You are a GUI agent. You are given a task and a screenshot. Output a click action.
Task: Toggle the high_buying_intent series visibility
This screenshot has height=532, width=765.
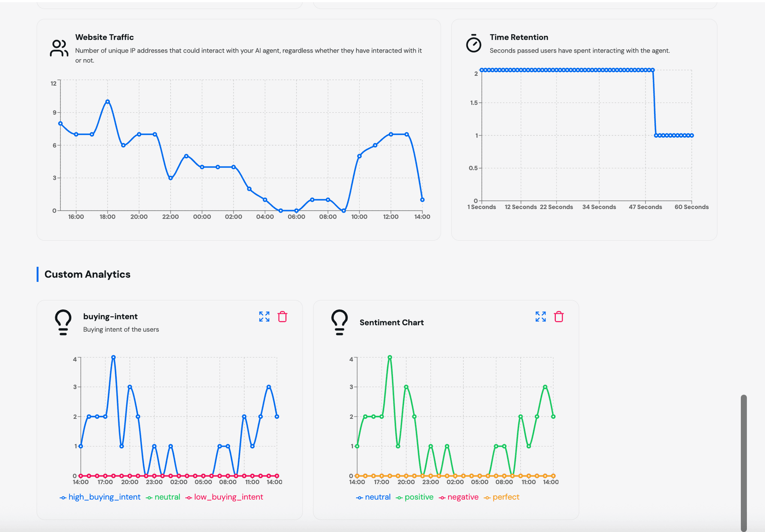click(104, 497)
